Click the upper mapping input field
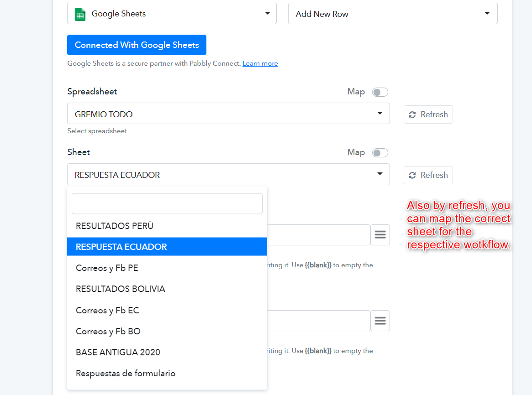Image resolution: width=532 pixels, height=395 pixels. (x=318, y=235)
